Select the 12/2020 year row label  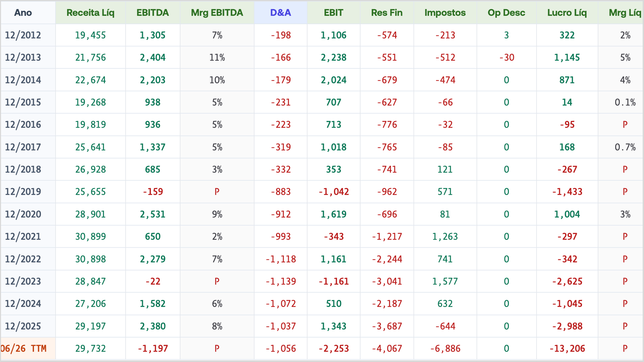click(23, 214)
